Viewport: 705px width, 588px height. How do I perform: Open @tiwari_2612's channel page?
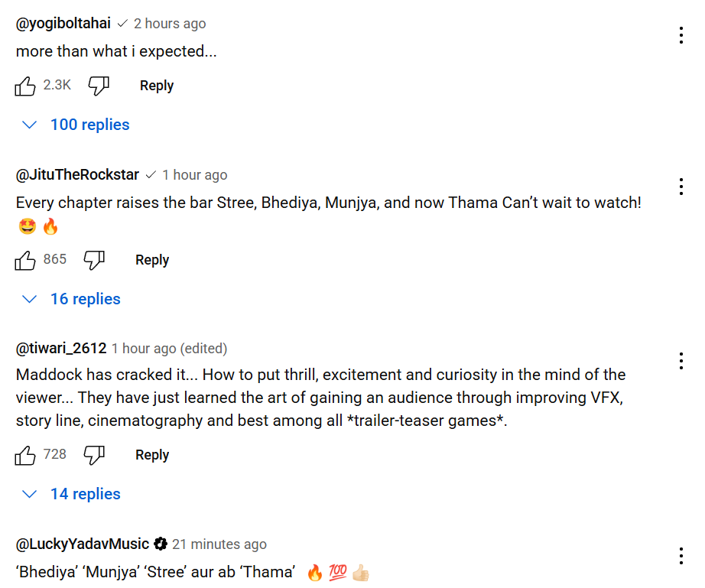[61, 349]
